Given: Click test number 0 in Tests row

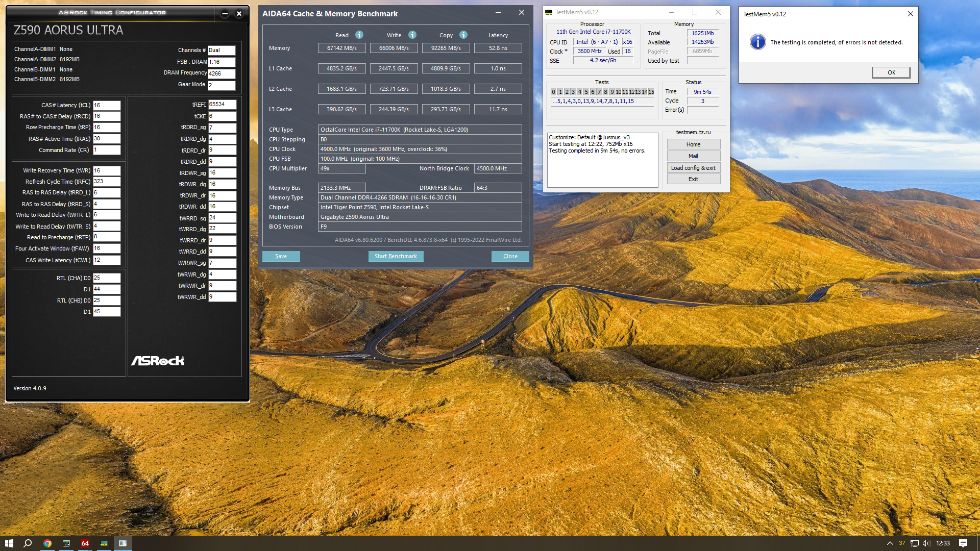Looking at the screenshot, I should (x=553, y=92).
